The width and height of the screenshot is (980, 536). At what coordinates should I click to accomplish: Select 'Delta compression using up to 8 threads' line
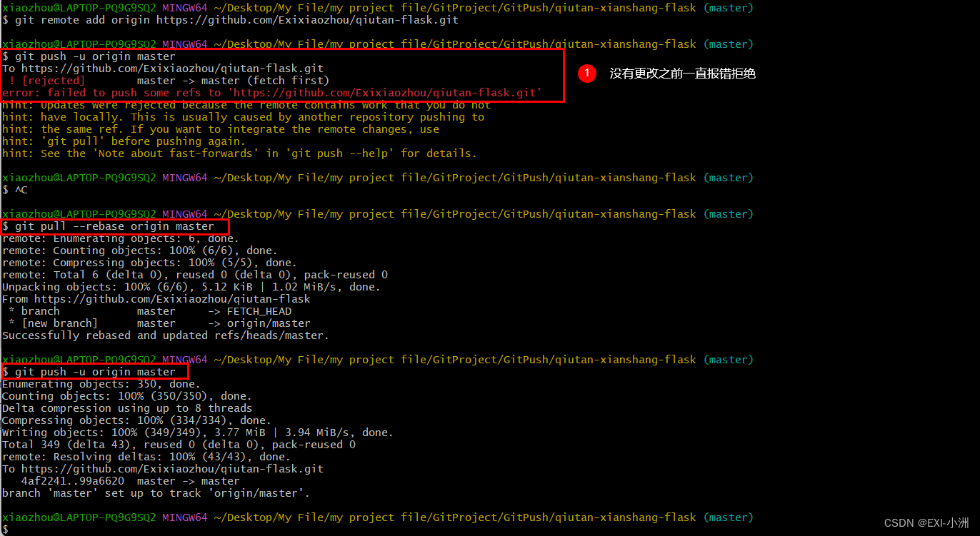[x=127, y=408]
